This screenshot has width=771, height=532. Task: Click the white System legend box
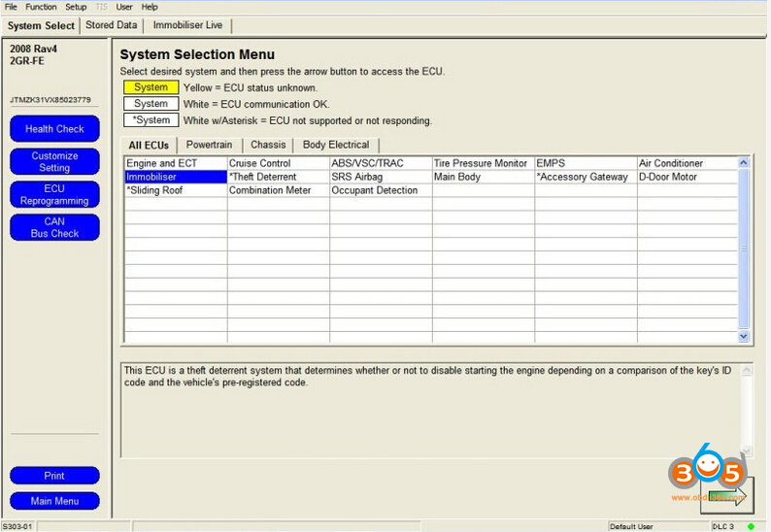pyautogui.click(x=151, y=104)
